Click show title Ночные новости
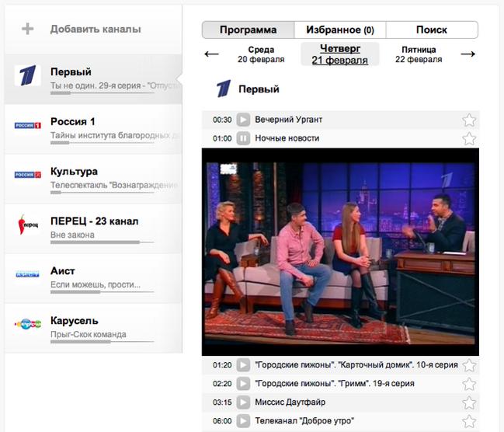This screenshot has width=504, height=432. click(x=287, y=138)
